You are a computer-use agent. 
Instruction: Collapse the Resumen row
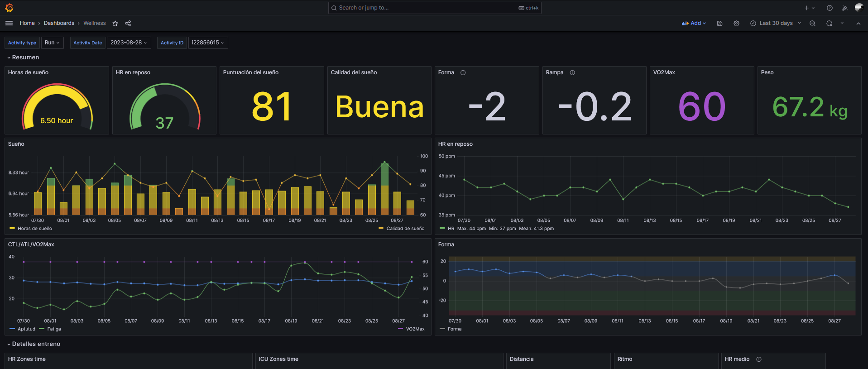pyautogui.click(x=23, y=58)
